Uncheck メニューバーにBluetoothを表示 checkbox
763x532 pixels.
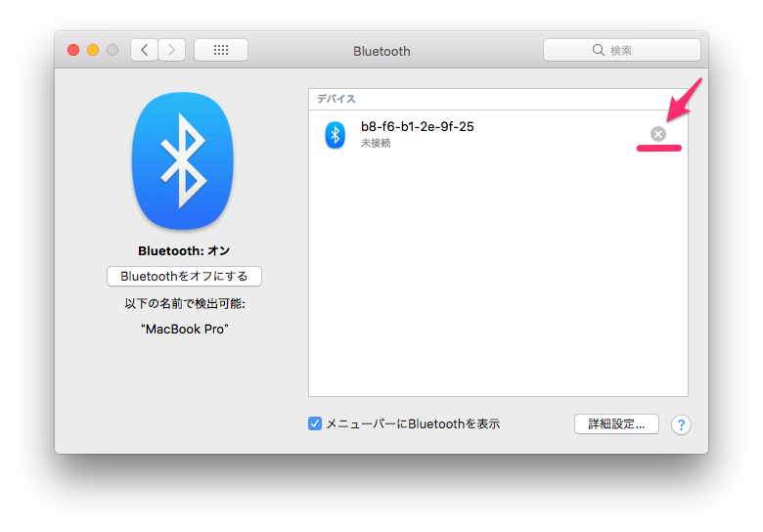coord(315,423)
